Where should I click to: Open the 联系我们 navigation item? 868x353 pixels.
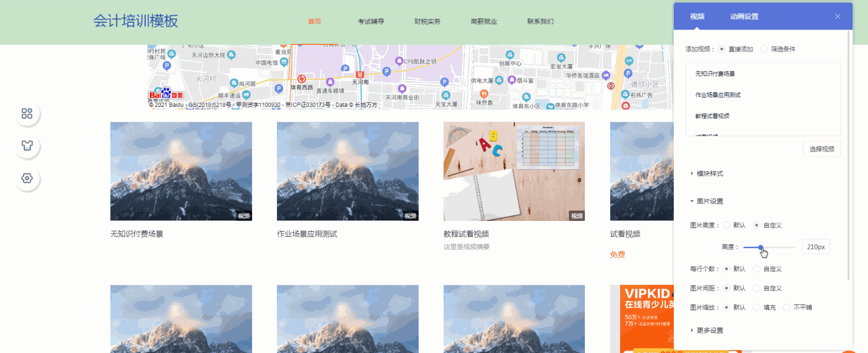(x=540, y=22)
